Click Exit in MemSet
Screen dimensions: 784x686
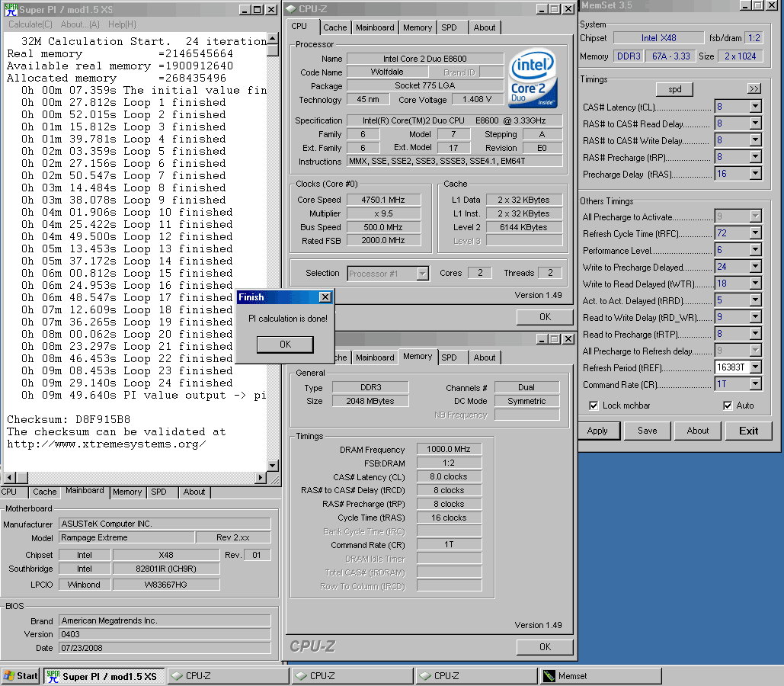pos(748,431)
